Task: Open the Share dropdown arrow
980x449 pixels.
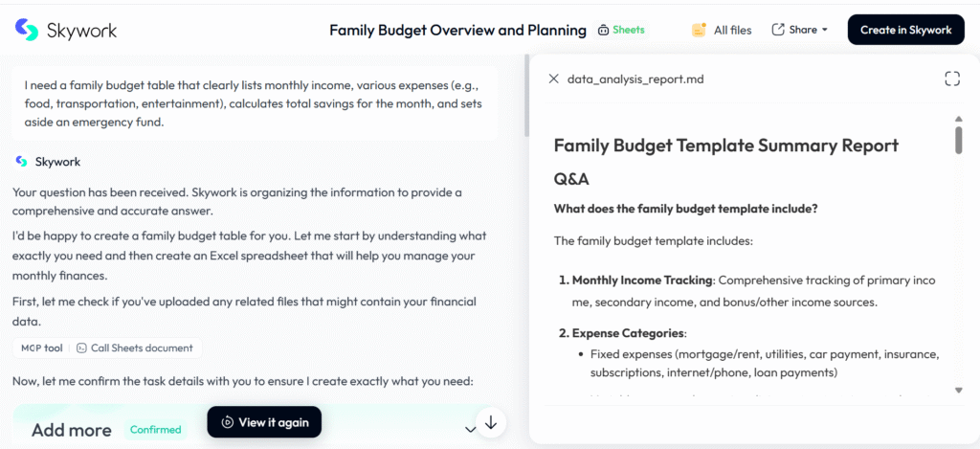Action: click(x=825, y=30)
